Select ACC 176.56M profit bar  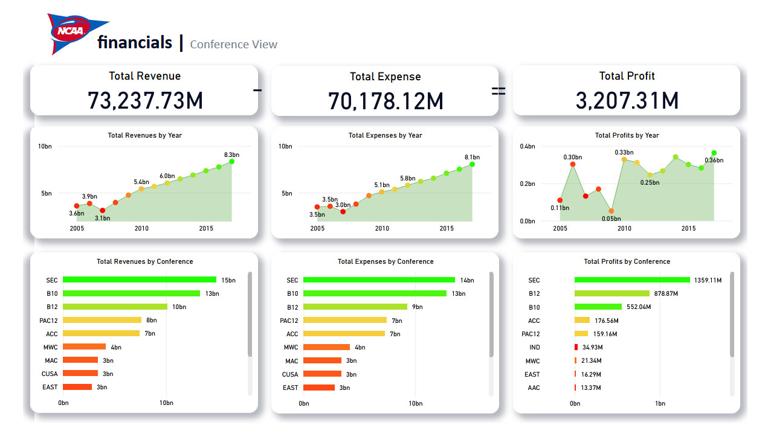tap(582, 320)
